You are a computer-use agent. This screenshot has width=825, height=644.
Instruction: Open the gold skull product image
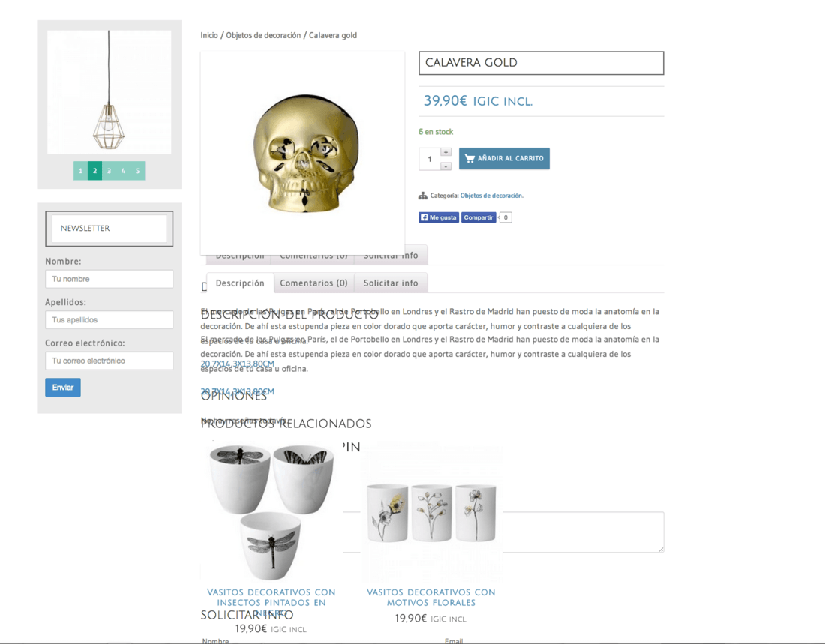(x=302, y=153)
